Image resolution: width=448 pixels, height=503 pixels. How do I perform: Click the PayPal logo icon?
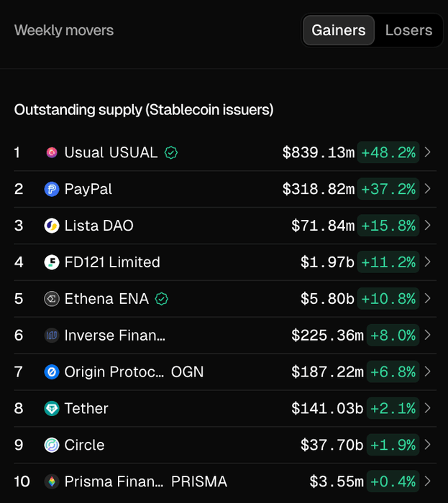point(52,189)
